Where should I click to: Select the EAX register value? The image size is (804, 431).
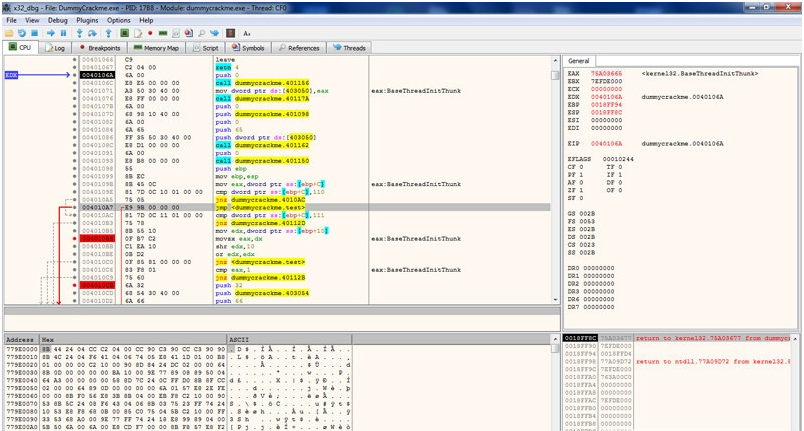pyautogui.click(x=607, y=74)
